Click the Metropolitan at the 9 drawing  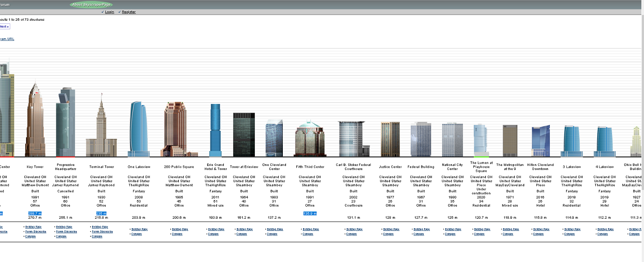(510, 141)
